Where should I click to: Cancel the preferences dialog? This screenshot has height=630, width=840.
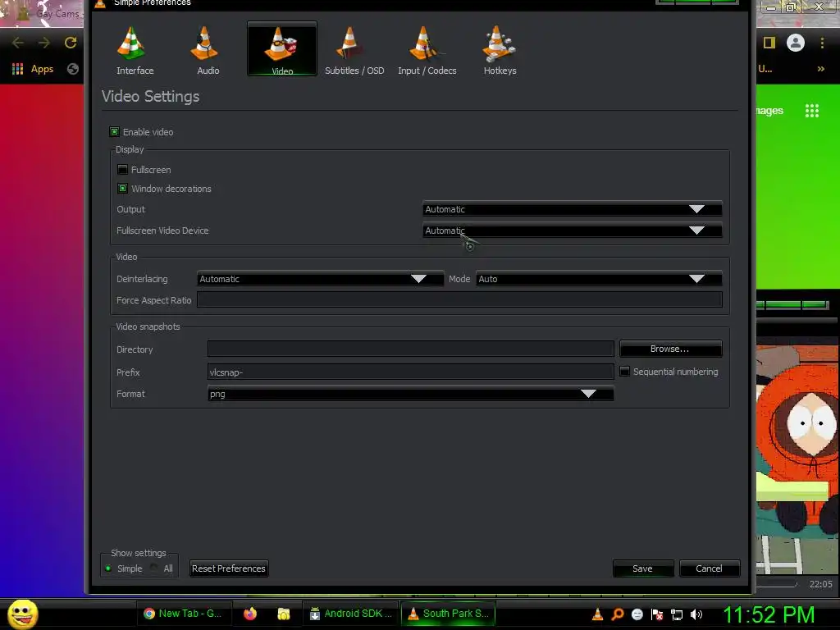710,568
